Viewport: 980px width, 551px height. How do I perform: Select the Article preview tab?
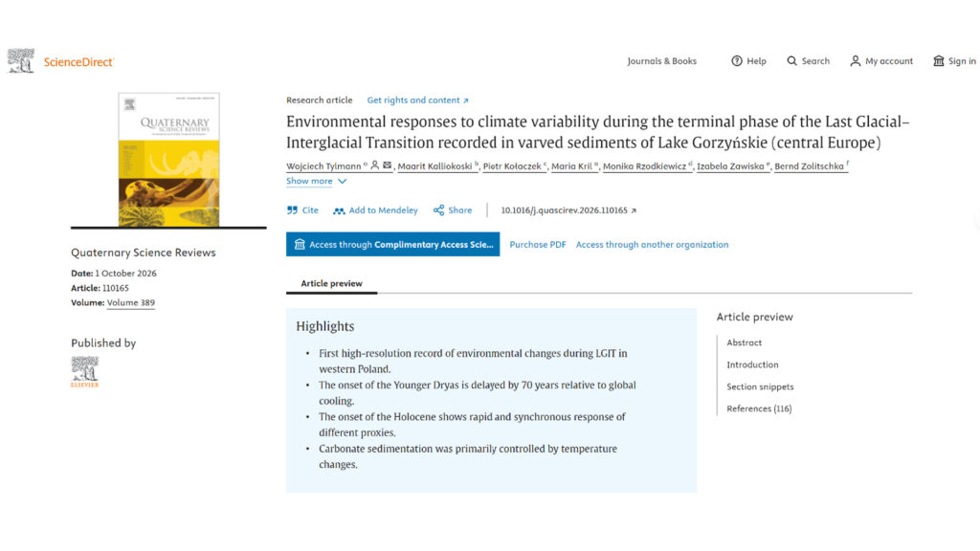[x=331, y=283]
